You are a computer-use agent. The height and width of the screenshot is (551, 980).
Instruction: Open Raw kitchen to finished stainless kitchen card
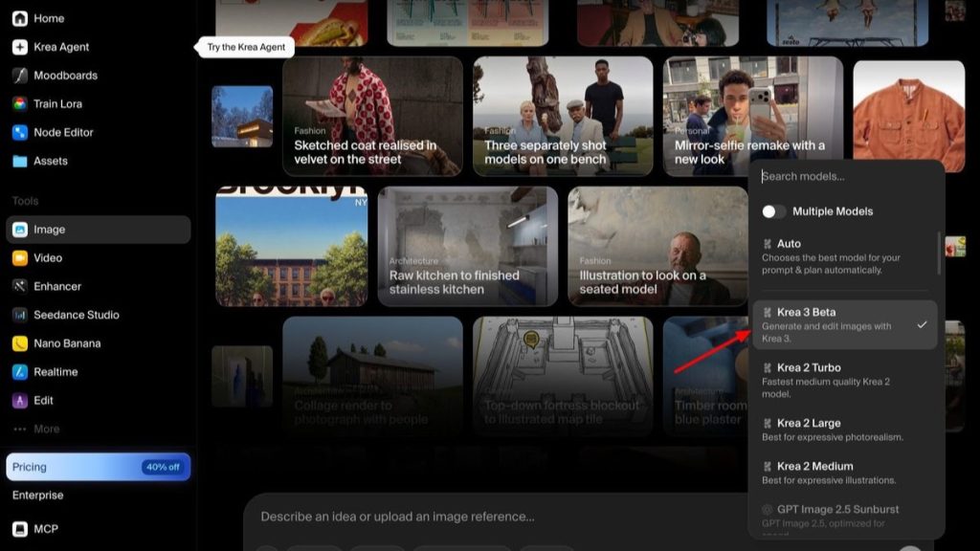click(467, 246)
